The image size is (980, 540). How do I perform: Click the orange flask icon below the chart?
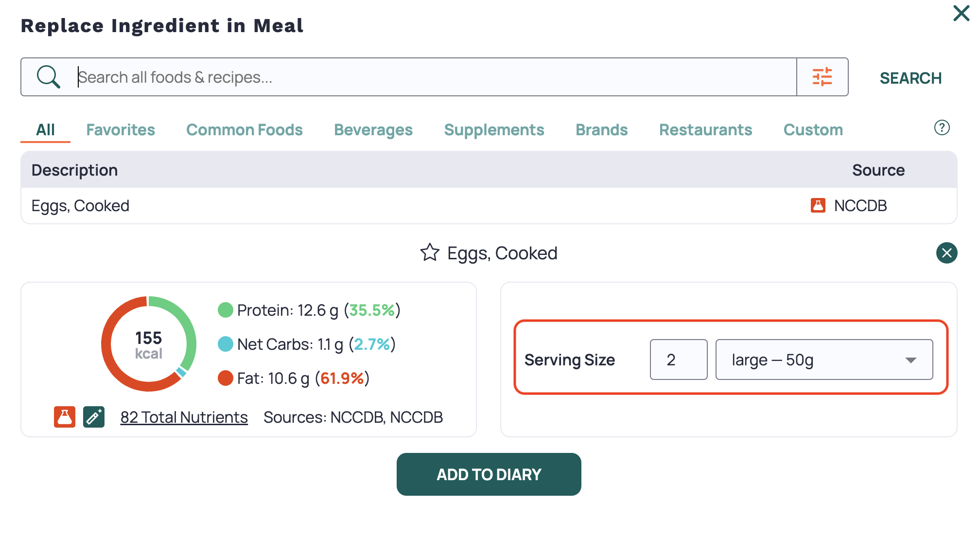(65, 417)
